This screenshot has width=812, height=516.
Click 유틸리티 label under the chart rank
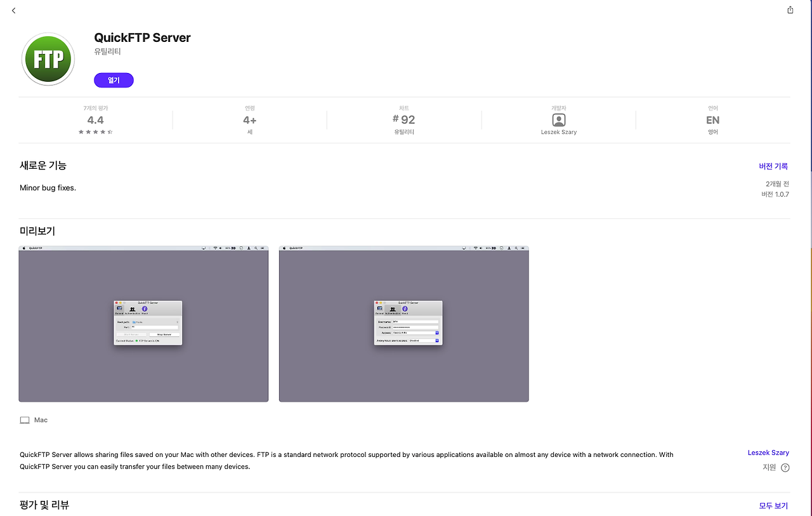404,132
